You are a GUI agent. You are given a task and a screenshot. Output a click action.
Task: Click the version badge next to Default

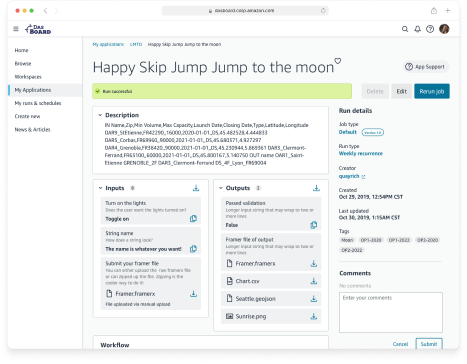click(x=373, y=132)
